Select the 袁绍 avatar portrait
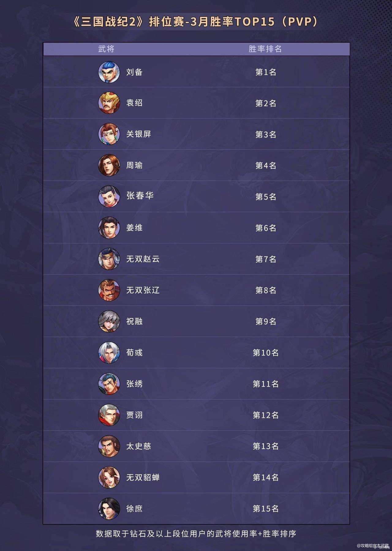 [109, 103]
